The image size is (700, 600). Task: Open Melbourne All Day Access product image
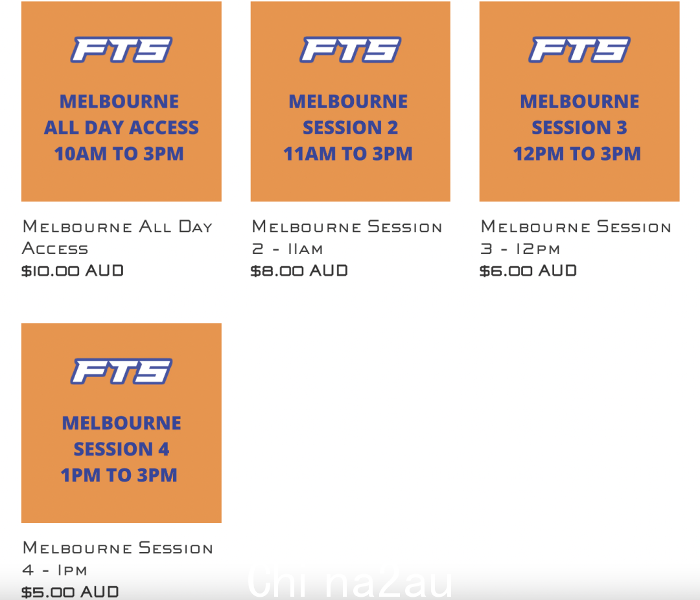pyautogui.click(x=121, y=101)
